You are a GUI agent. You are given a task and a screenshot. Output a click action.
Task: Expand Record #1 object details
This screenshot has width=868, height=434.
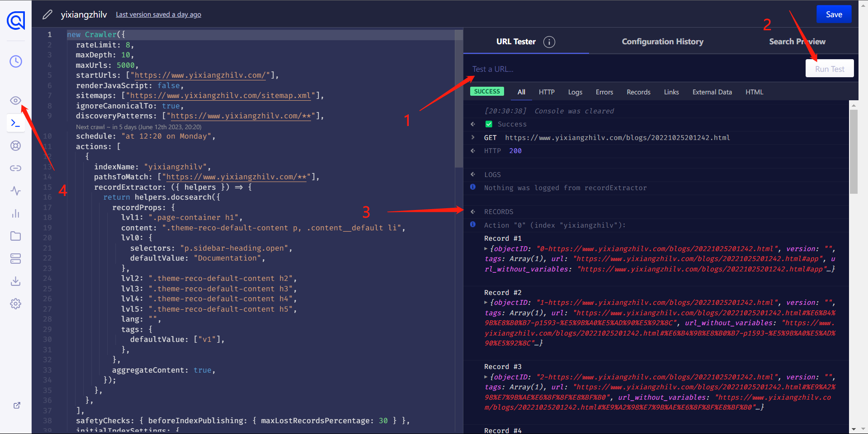(x=486, y=249)
